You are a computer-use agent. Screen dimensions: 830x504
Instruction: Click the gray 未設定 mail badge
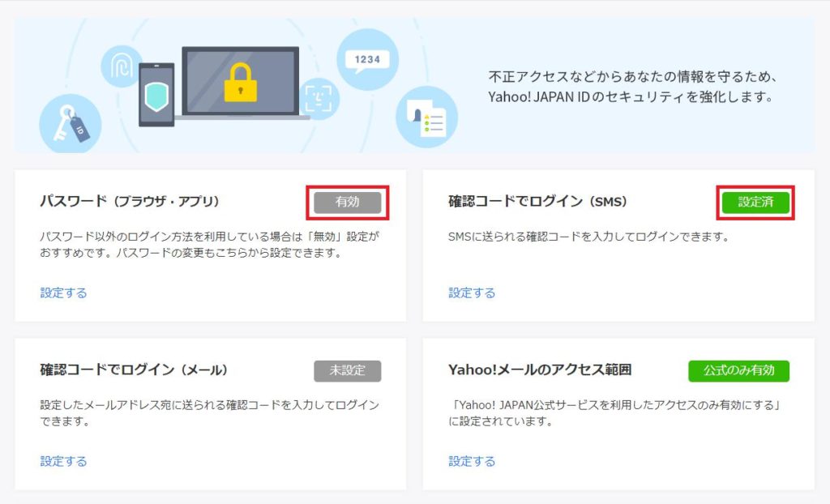(x=347, y=370)
